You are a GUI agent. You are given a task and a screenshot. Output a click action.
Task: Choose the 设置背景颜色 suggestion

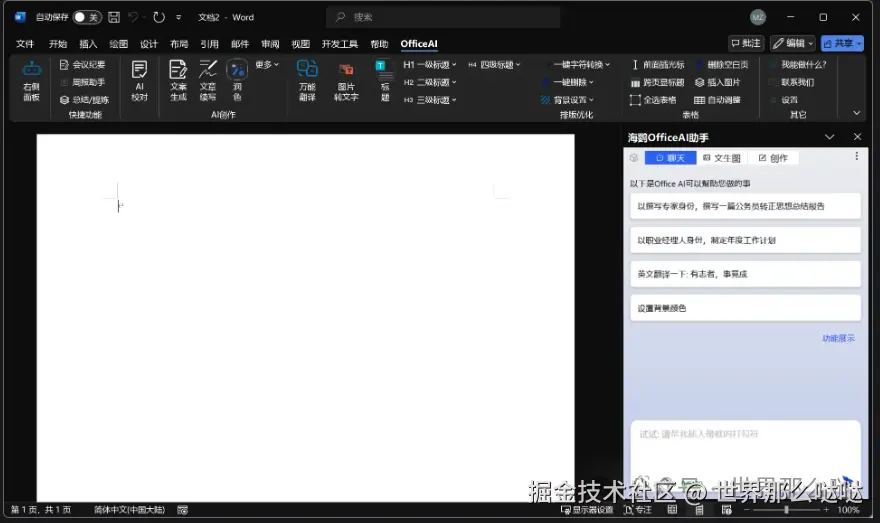coord(745,308)
